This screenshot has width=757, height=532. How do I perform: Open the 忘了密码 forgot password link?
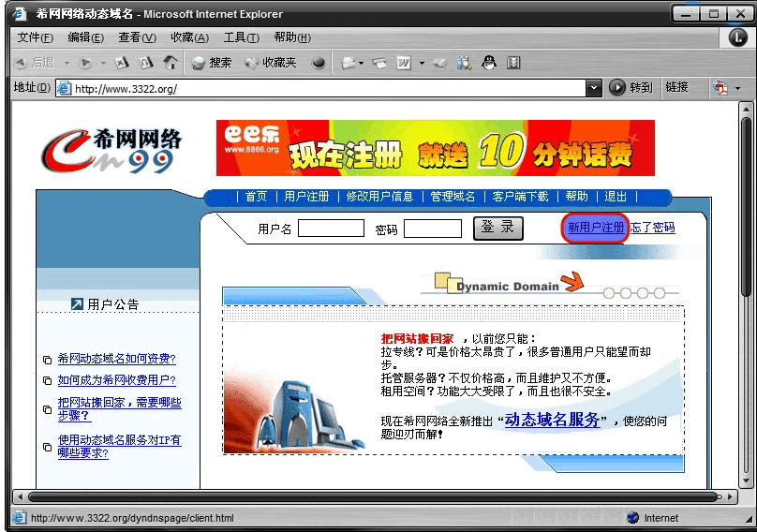[x=652, y=228]
